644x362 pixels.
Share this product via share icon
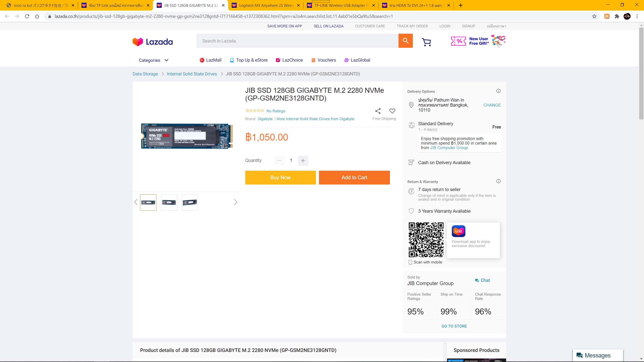(378, 111)
